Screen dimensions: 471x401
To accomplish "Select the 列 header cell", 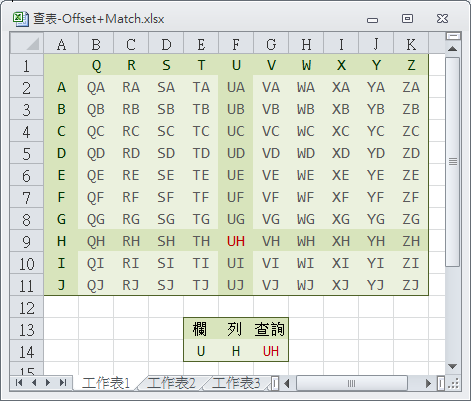I will pos(236,329).
